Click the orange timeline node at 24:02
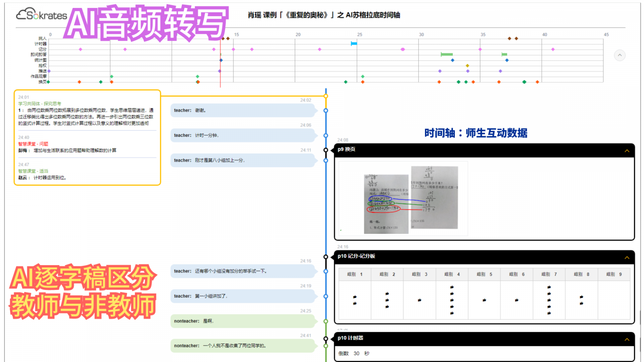The height and width of the screenshot is (362, 644). 326,96
